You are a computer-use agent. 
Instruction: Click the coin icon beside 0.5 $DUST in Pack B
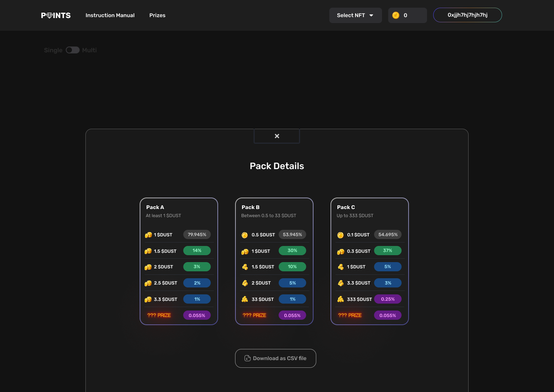(x=245, y=235)
